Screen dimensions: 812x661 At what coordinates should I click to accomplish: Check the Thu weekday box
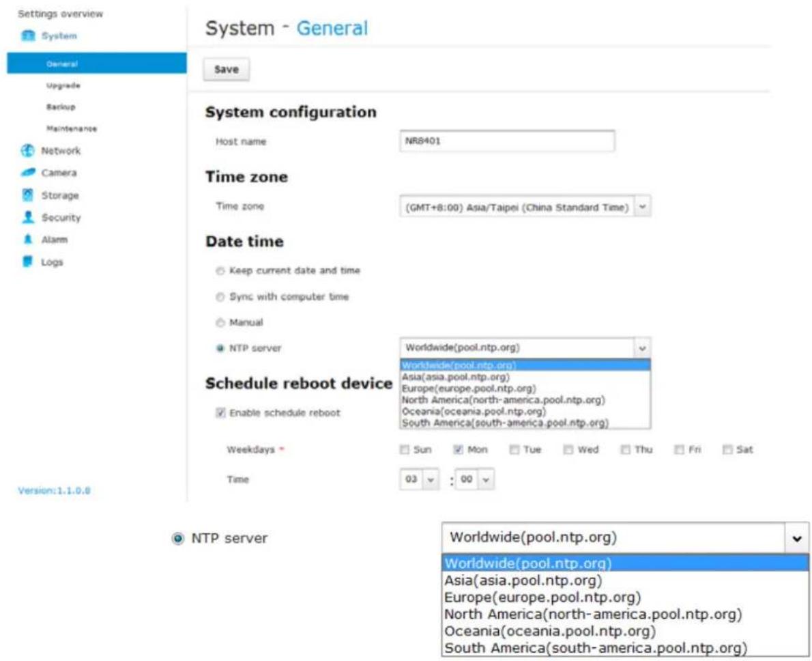[x=626, y=449]
